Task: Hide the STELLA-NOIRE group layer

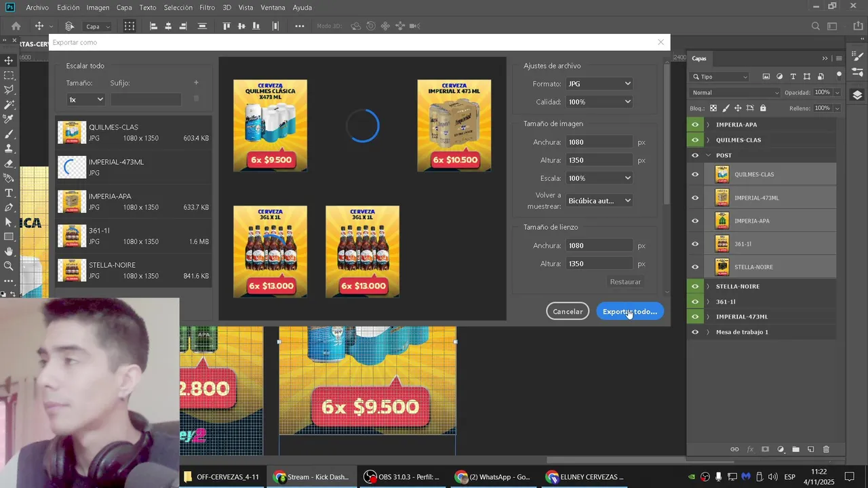Action: point(695,286)
